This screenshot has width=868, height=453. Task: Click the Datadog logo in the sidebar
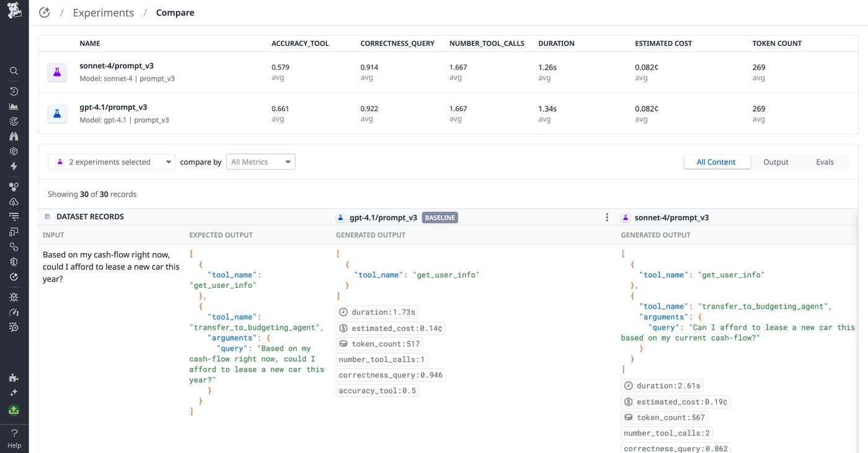pos(14,11)
